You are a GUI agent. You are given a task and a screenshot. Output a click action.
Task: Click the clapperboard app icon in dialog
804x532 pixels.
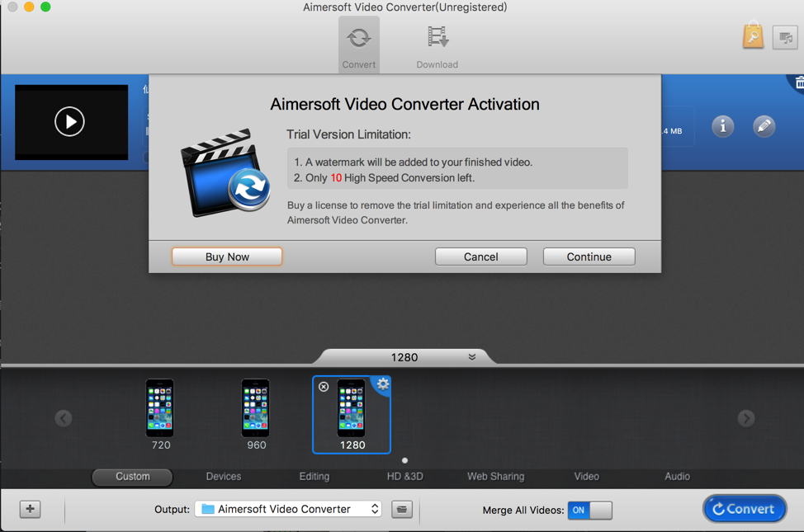tap(225, 172)
